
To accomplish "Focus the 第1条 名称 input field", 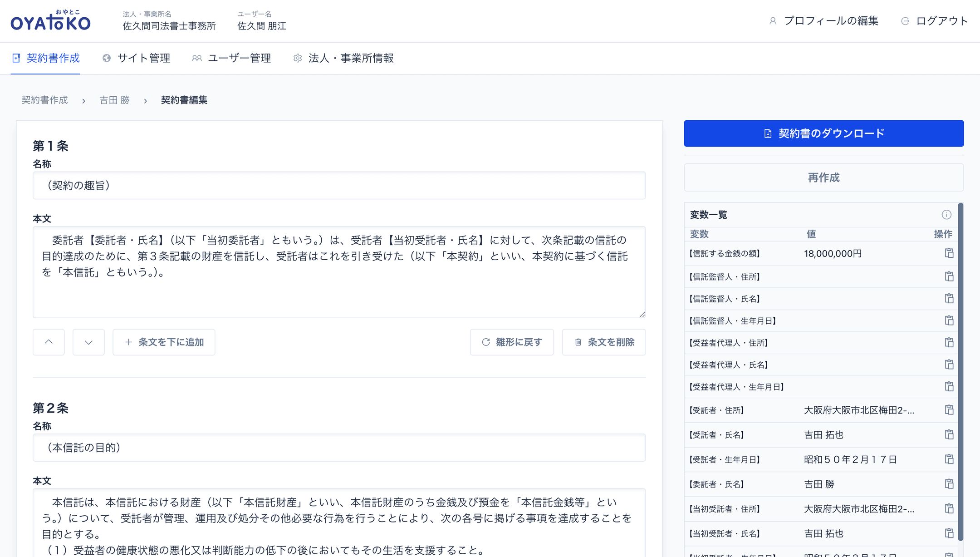I will (x=339, y=185).
